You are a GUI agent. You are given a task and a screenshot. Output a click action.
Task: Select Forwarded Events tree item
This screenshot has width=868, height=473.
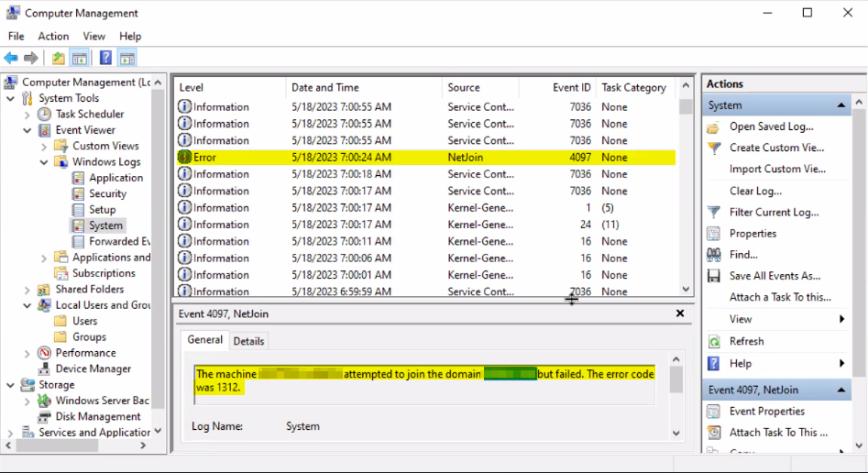119,241
